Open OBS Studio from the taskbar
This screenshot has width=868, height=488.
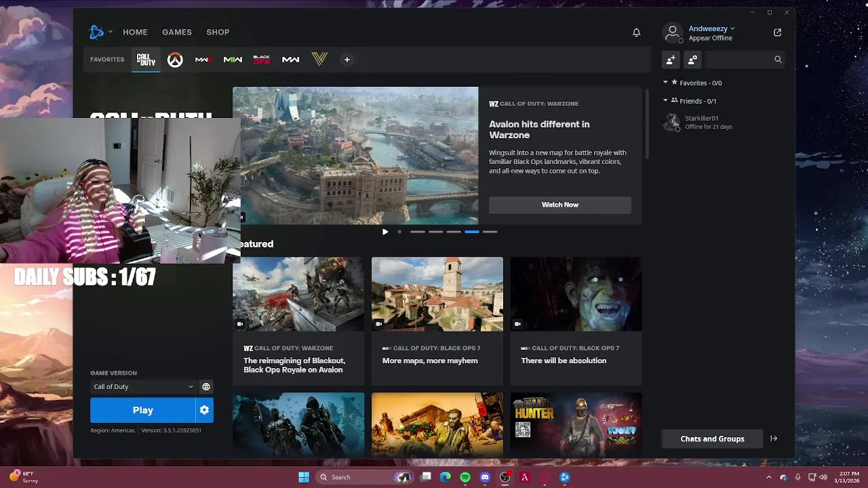[x=505, y=477]
